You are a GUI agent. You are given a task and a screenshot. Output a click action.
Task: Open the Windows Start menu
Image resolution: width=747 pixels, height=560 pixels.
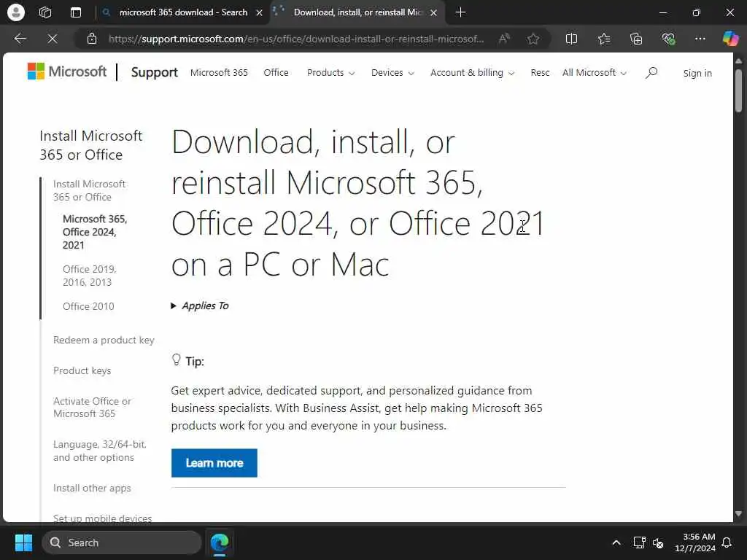pyautogui.click(x=23, y=542)
